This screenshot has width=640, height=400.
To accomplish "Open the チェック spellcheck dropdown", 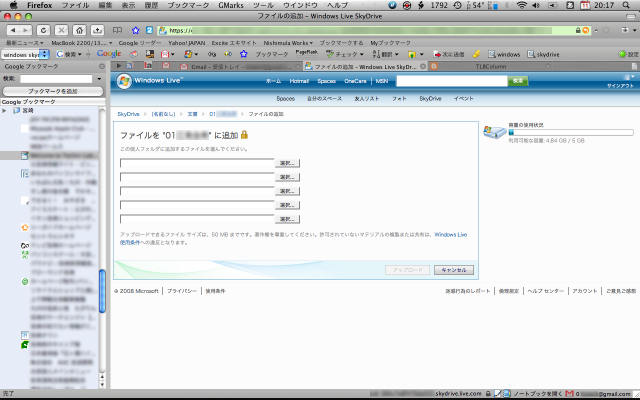I will pyautogui.click(x=362, y=54).
